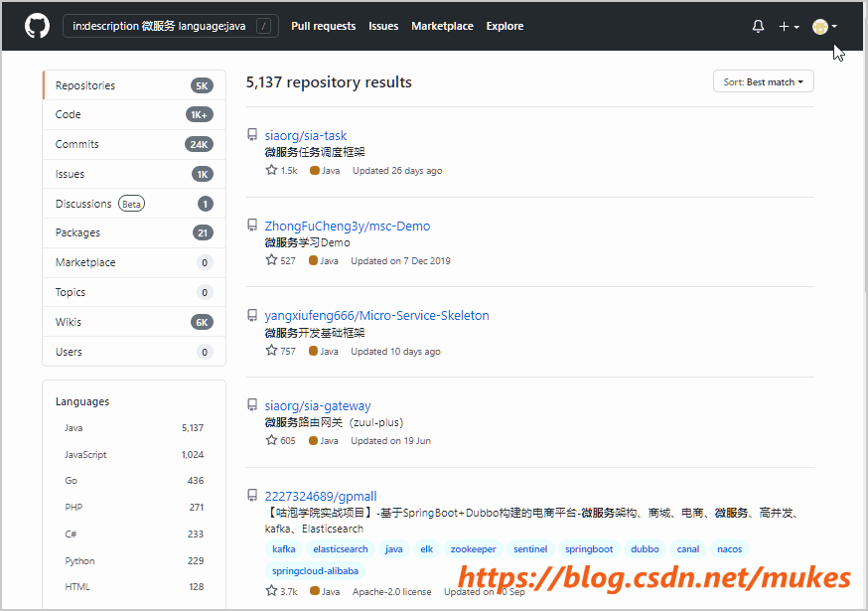Open the kafka topic tag

click(283, 549)
